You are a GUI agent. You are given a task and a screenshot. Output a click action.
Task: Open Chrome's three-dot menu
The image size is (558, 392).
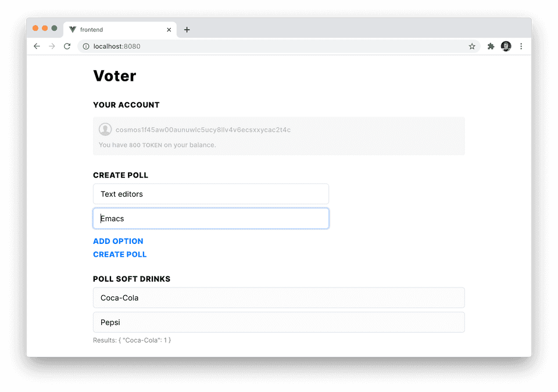click(x=521, y=46)
